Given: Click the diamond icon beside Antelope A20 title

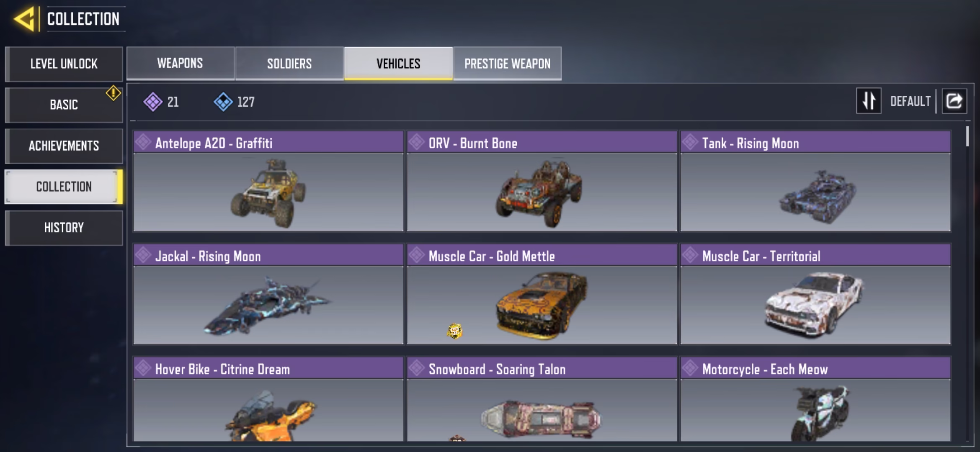Looking at the screenshot, I should [x=143, y=142].
